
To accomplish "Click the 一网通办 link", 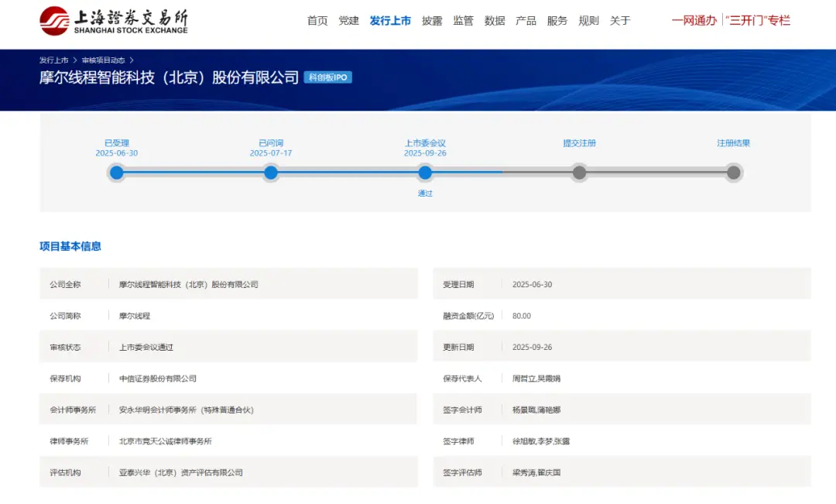I will pyautogui.click(x=694, y=21).
